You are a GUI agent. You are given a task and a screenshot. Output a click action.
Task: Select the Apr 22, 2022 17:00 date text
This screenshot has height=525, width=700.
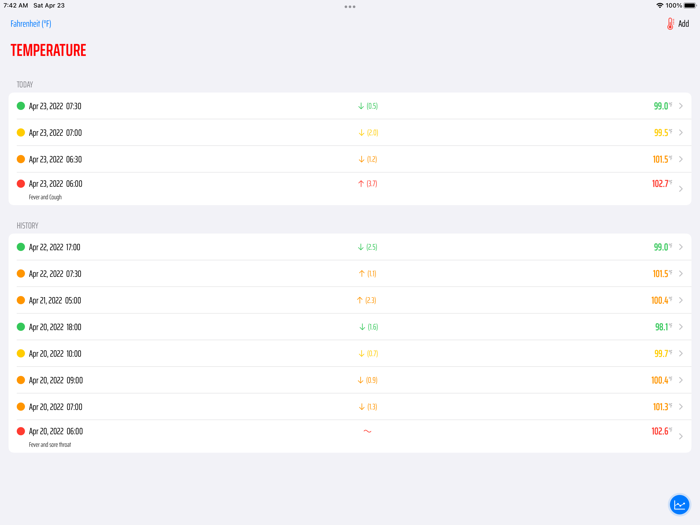(54, 247)
